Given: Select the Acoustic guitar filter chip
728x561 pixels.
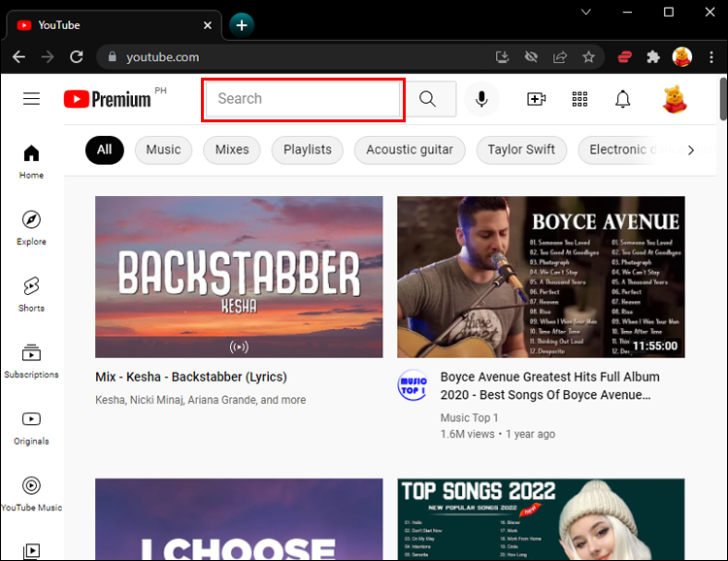Looking at the screenshot, I should [x=410, y=150].
